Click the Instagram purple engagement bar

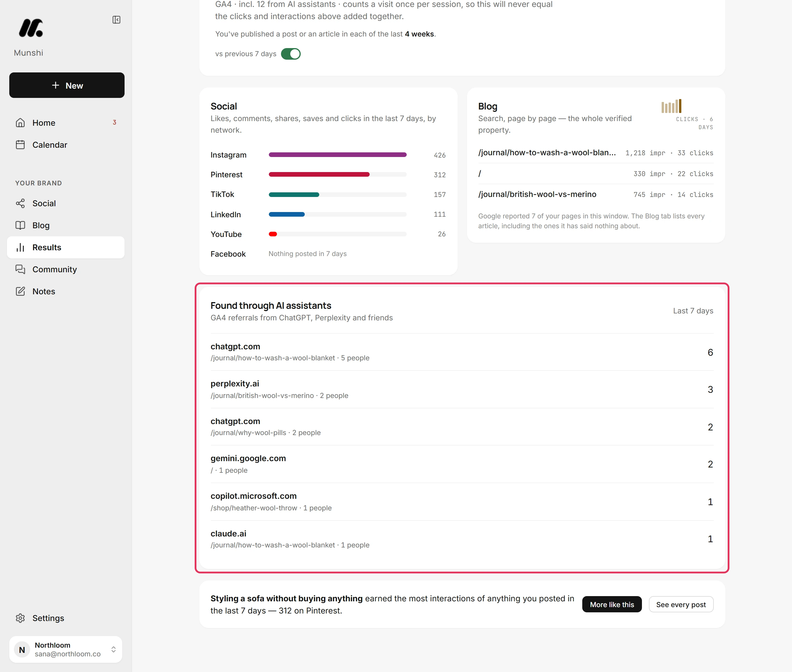coord(337,155)
